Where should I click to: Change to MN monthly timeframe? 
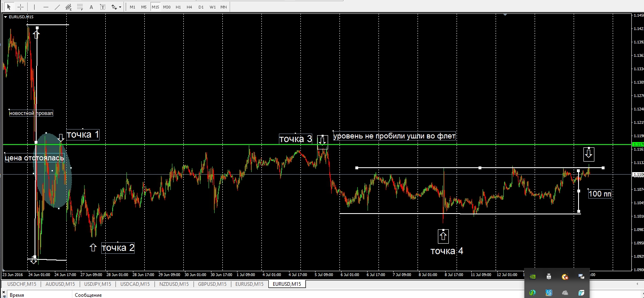coord(224,7)
